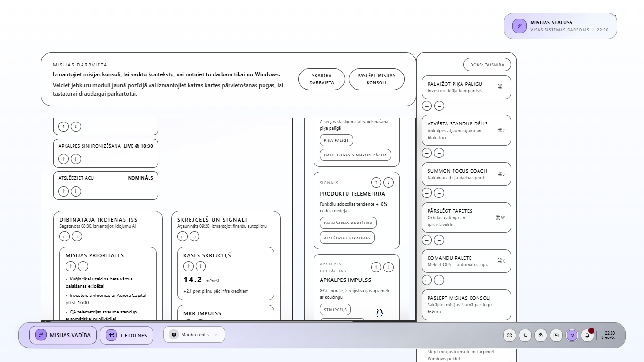Run the Komandu Palete action
644x362 pixels.
[x=466, y=261]
